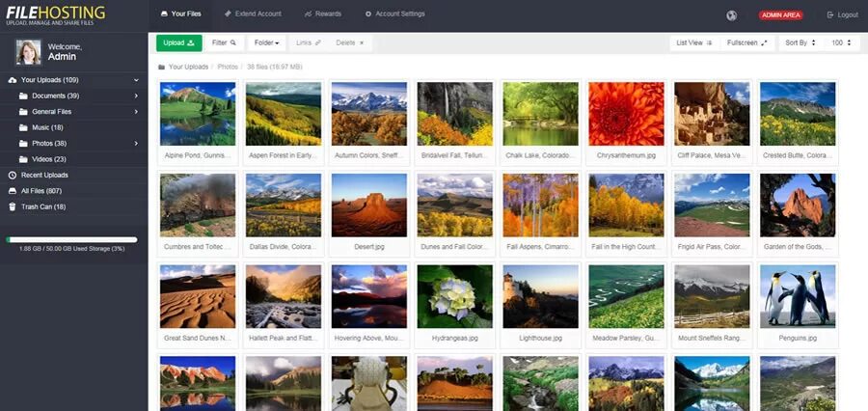Select the Alpine Pond thumbnail

point(198,114)
